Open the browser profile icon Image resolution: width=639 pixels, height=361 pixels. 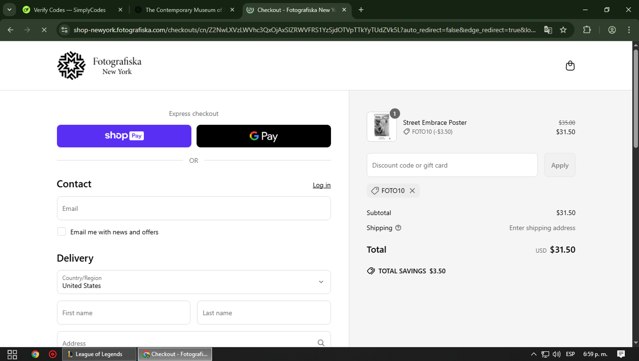tap(612, 30)
